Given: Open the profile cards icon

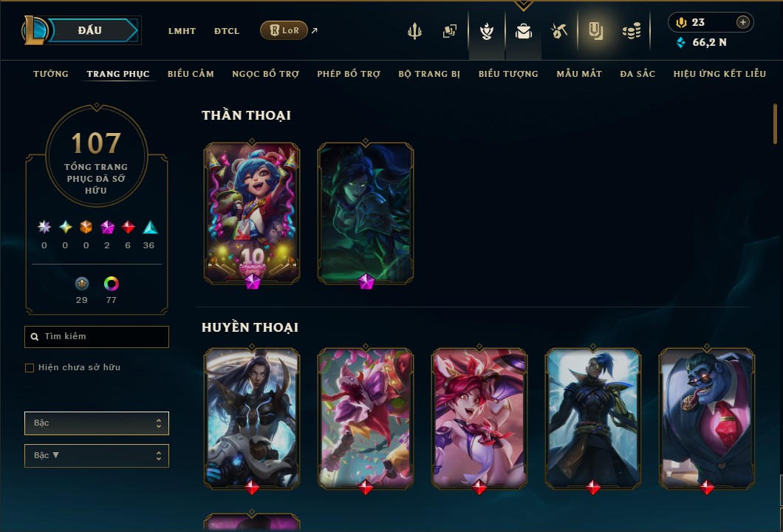Looking at the screenshot, I should pos(449,31).
